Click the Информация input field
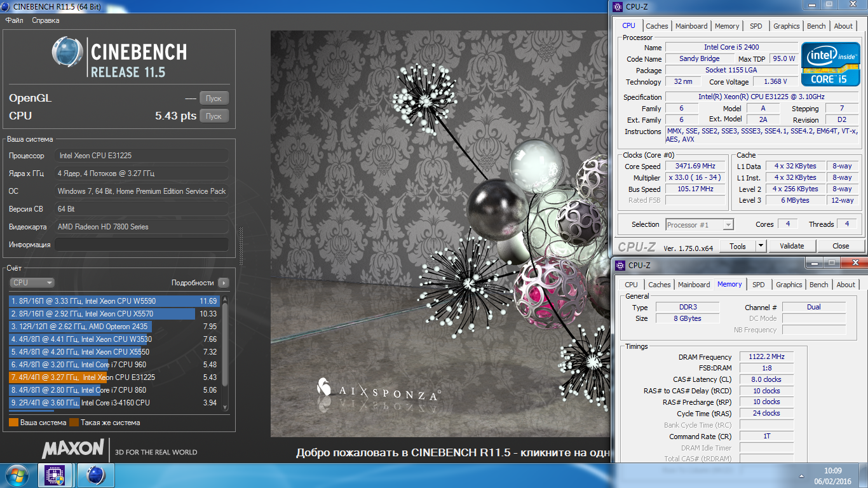This screenshot has height=488, width=868. (141, 245)
